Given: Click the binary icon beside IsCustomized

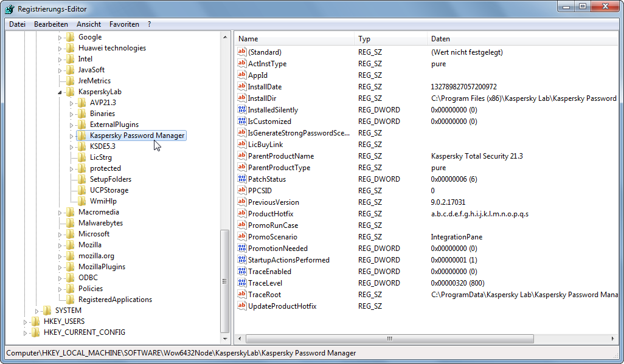Looking at the screenshot, I should [241, 121].
